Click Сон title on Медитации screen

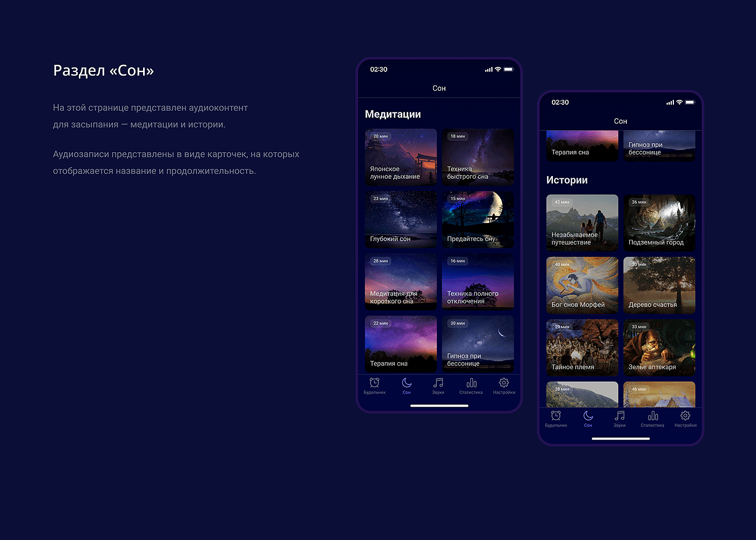click(x=439, y=88)
